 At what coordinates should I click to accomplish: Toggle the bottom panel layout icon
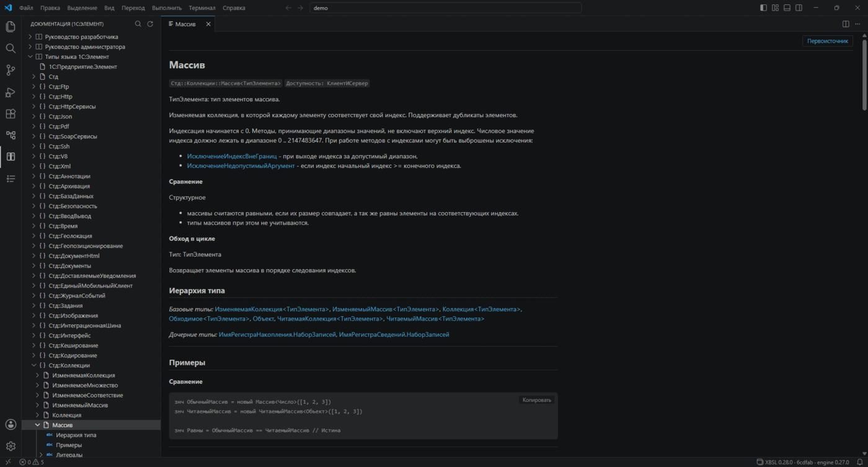coord(787,8)
